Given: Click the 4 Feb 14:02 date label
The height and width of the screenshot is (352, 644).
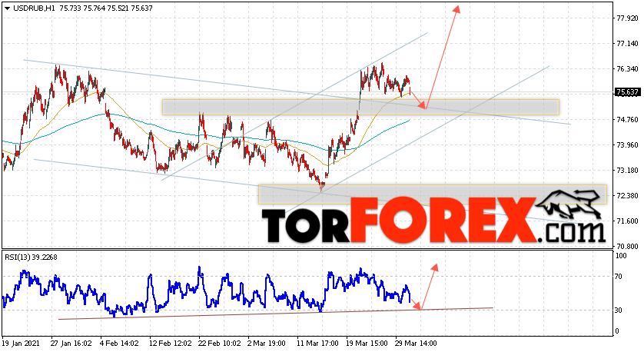Looking at the screenshot, I should coord(119,344).
